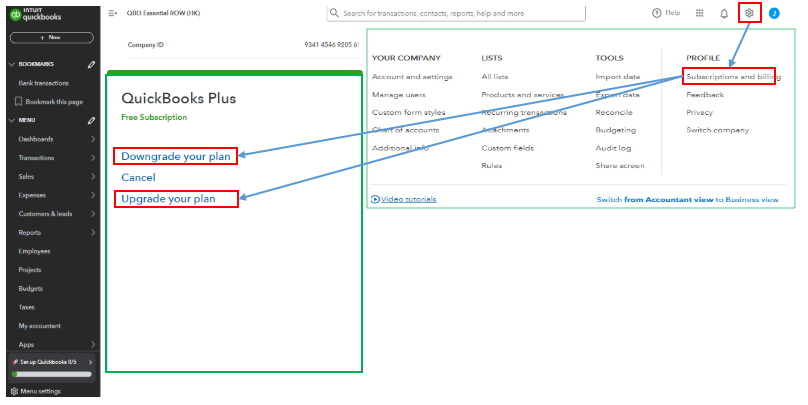Open Privacy under Profile
This screenshot has height=405, width=808.
[x=699, y=112]
